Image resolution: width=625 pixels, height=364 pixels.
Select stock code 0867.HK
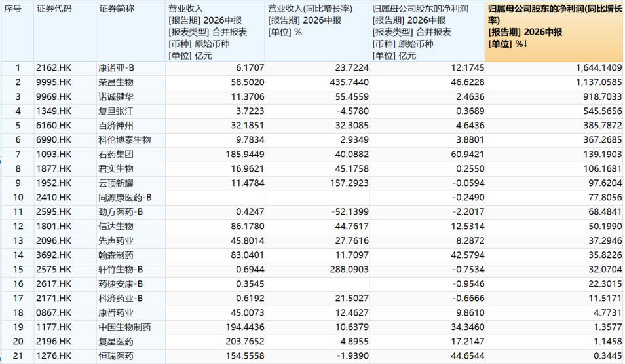(x=54, y=313)
